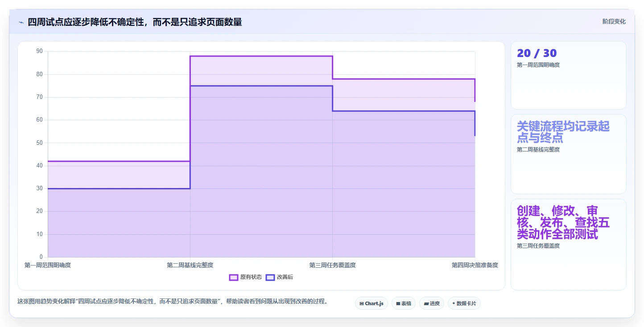This screenshot has width=644, height=327.
Task: Toggle the 改善后 legend swatch
Action: click(270, 277)
